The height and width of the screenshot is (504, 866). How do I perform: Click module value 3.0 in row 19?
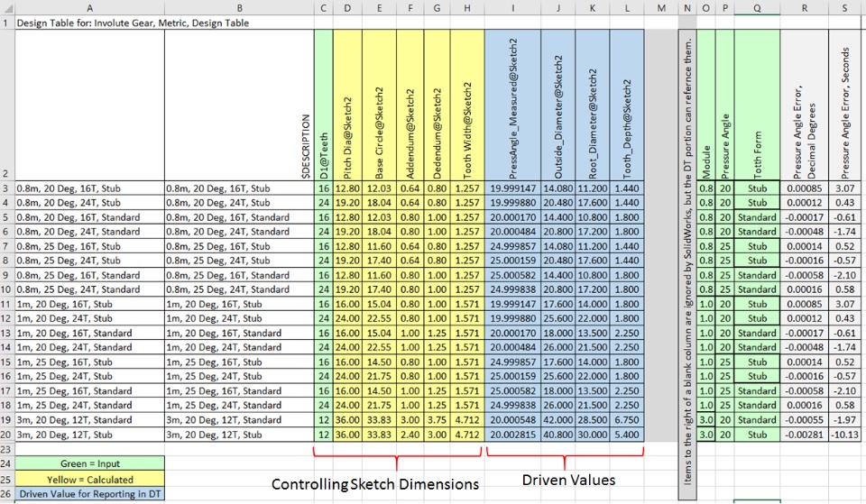[x=705, y=420]
